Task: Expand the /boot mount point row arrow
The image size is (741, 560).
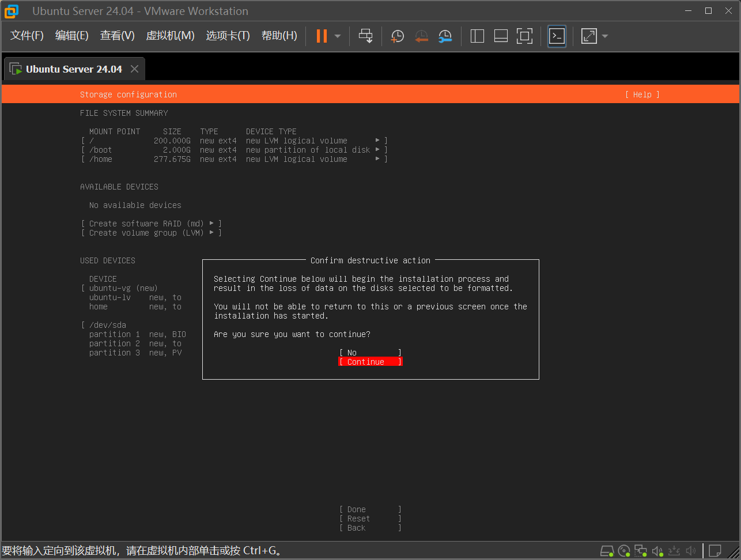Action: coord(378,150)
